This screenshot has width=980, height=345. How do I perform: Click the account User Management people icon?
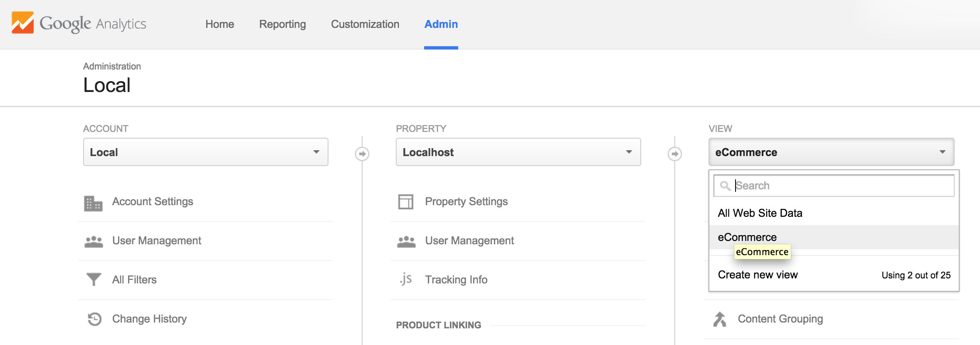click(94, 242)
